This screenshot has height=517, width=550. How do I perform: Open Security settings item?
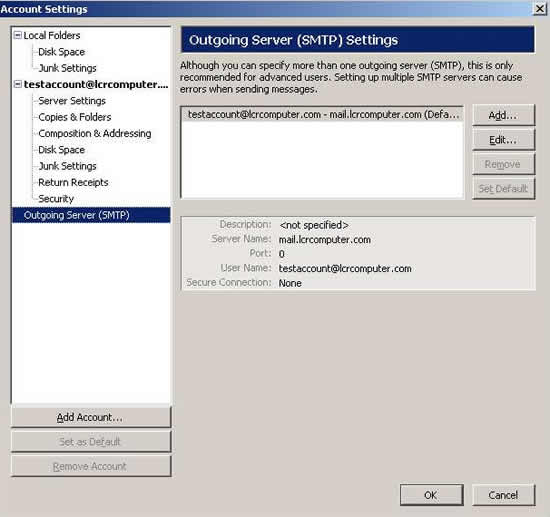(56, 199)
